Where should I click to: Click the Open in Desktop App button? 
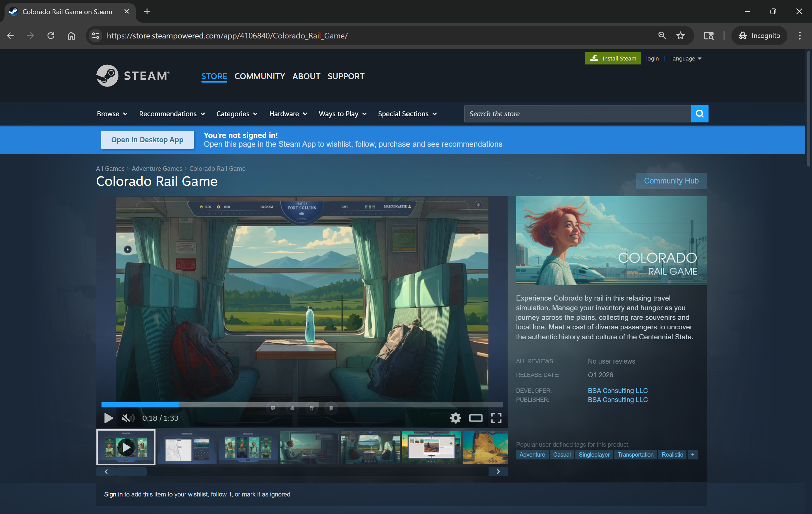tap(147, 140)
